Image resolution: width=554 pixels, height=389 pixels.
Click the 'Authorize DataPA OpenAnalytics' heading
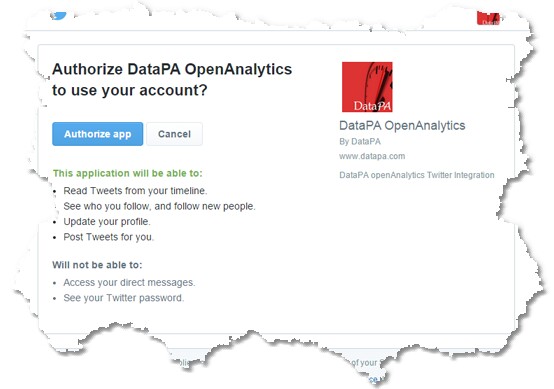(172, 69)
